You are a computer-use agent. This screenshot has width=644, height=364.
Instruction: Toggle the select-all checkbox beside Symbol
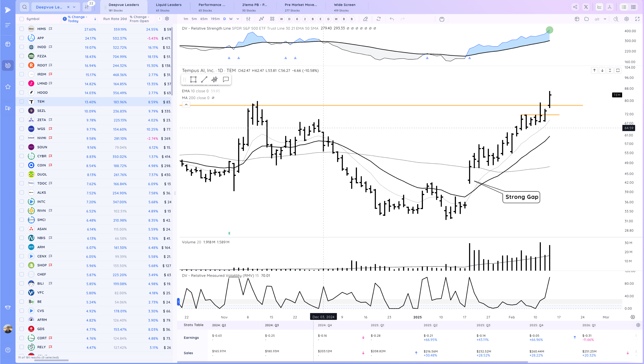[22, 19]
